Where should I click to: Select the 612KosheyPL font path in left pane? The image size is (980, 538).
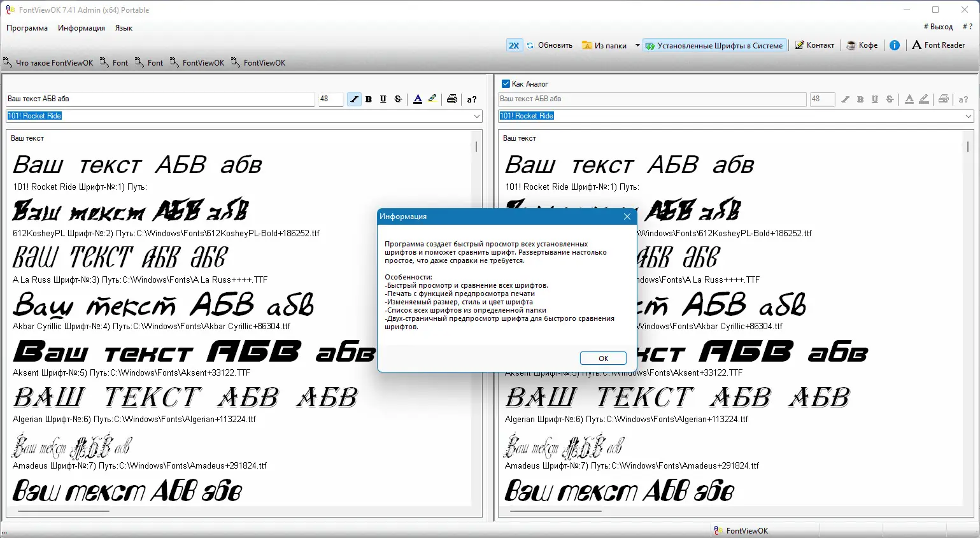point(166,234)
